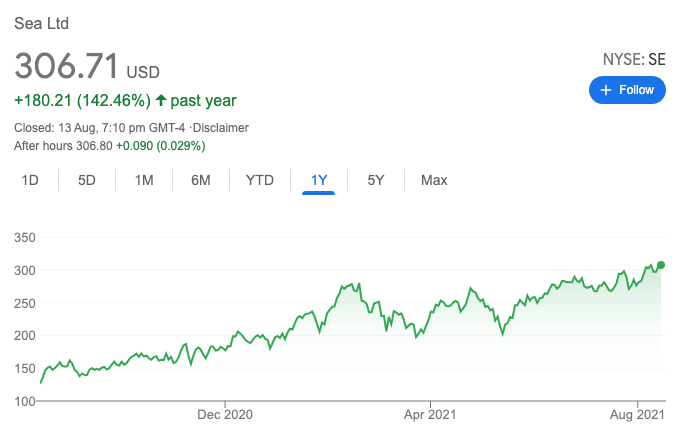Click the green endpoint dot on chart

661,264
